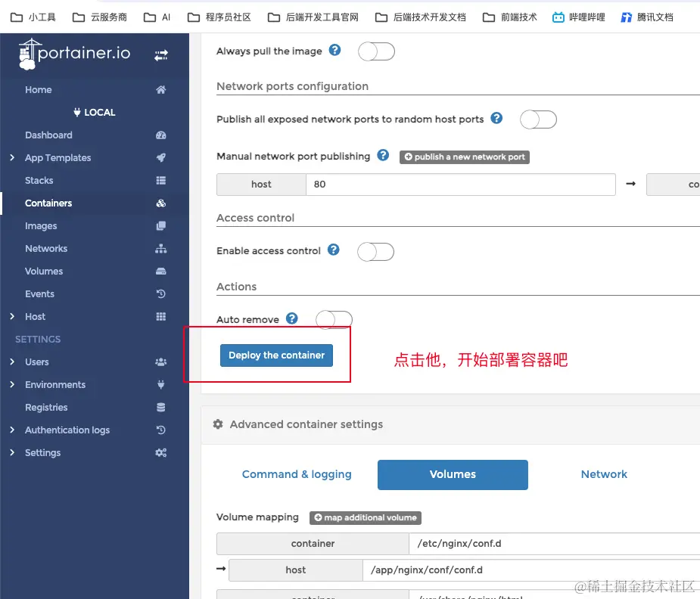
Task: Open Networks in the sidebar
Action: pos(46,248)
